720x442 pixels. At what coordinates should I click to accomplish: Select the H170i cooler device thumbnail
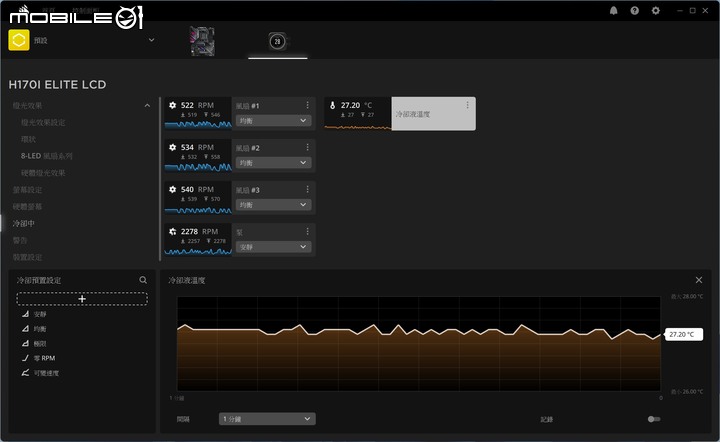277,41
